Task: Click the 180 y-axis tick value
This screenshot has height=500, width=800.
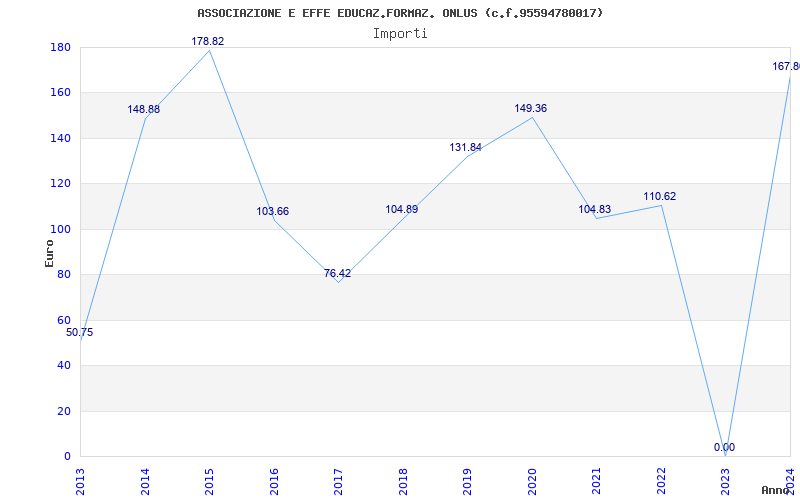Action: [60, 47]
